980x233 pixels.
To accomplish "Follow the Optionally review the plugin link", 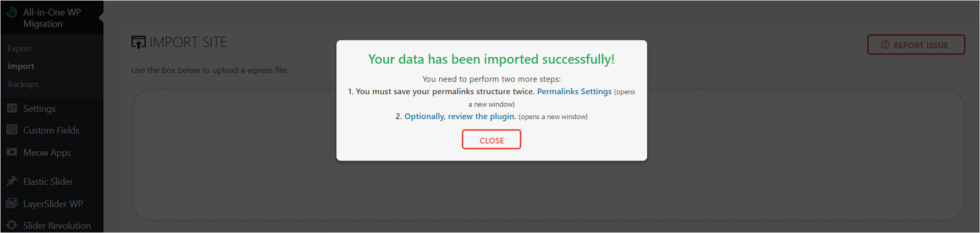I will pos(460,116).
